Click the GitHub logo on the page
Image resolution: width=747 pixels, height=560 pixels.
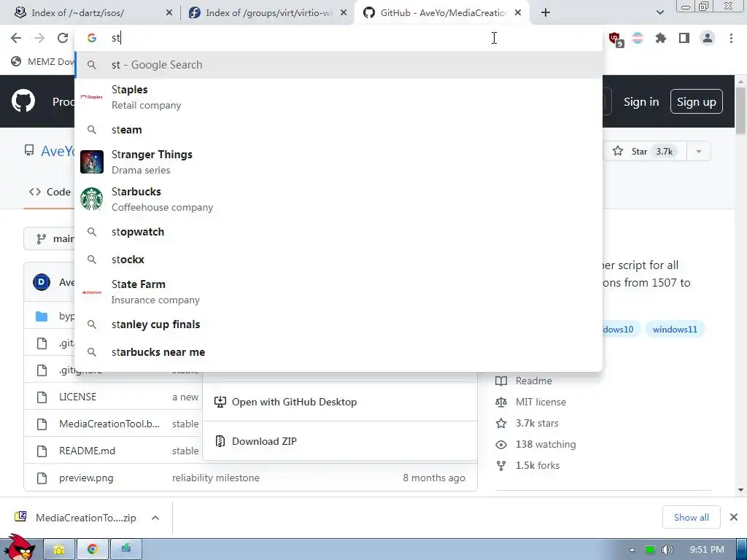(23, 101)
